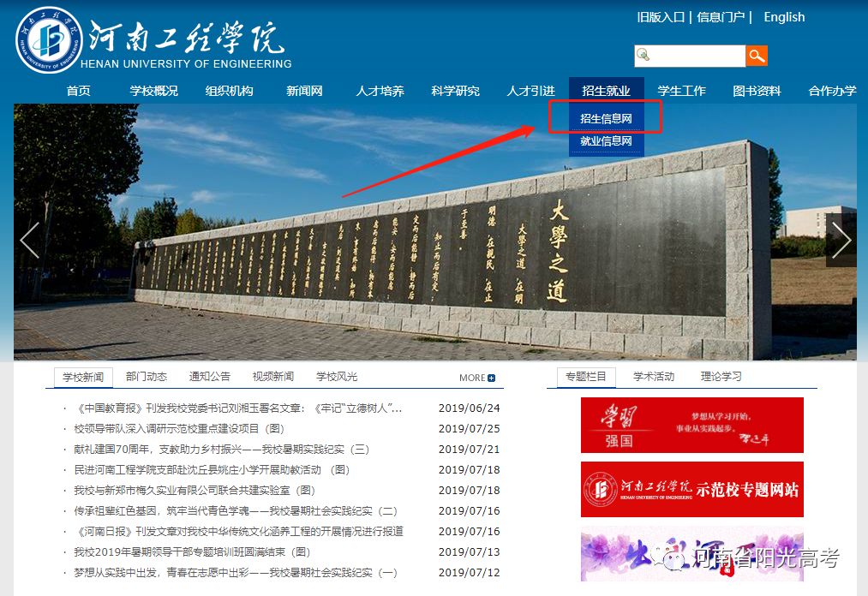The image size is (868, 596).
Task: Click the date 2019/07/12
Action: [x=469, y=572]
